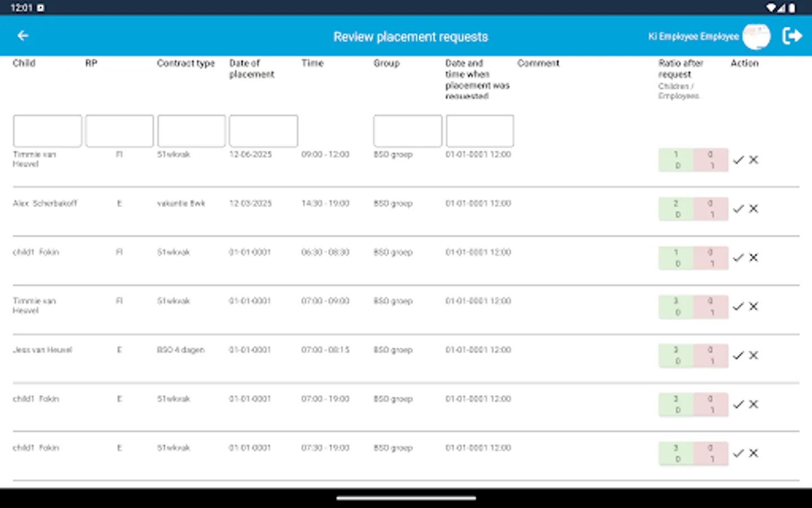This screenshot has height=508, width=812.
Task: Reject Jess van Heuvel's BSO 4 dagen request
Action: [753, 356]
